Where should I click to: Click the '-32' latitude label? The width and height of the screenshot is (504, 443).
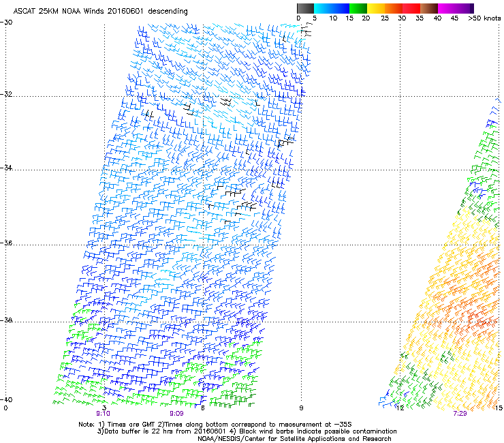pos(6,94)
